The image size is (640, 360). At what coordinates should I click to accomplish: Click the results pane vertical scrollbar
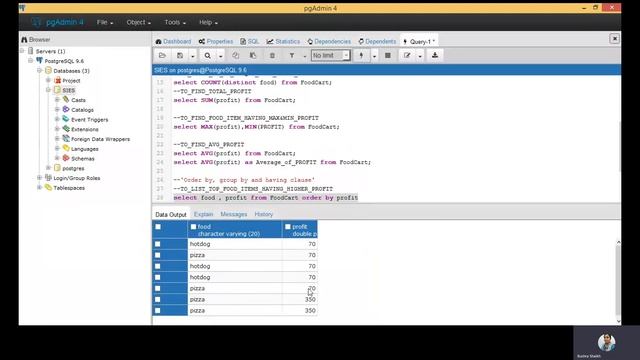(618, 282)
